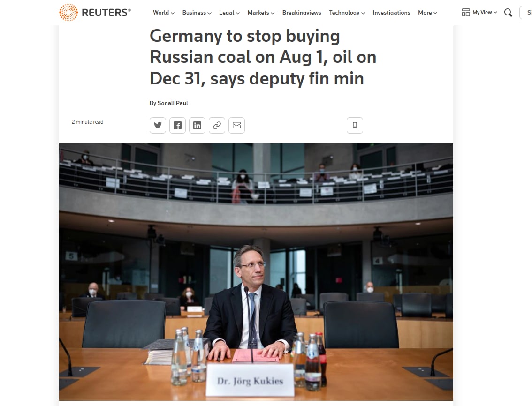Open My View layout icon

[x=466, y=13]
